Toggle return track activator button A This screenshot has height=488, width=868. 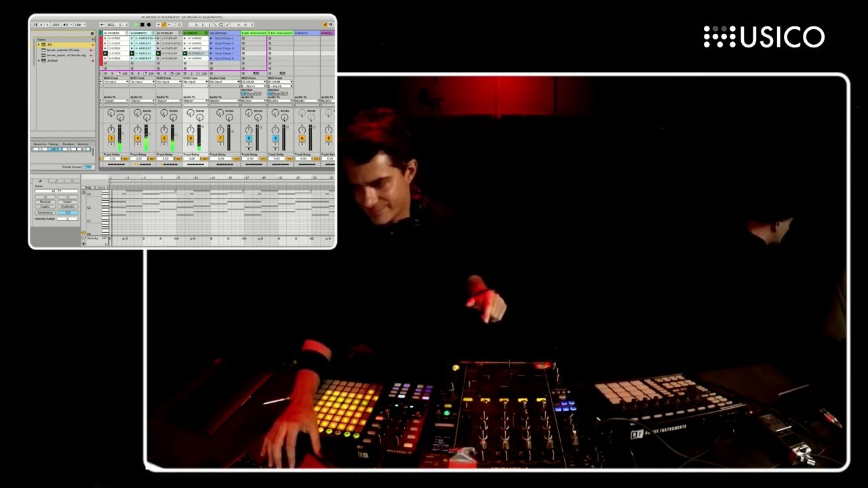pos(302,138)
